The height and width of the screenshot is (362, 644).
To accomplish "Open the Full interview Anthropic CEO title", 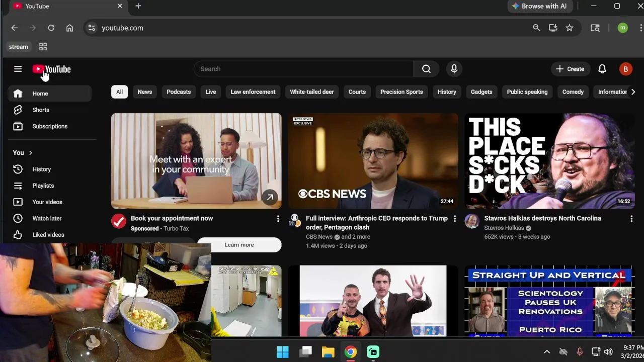I will point(377,223).
